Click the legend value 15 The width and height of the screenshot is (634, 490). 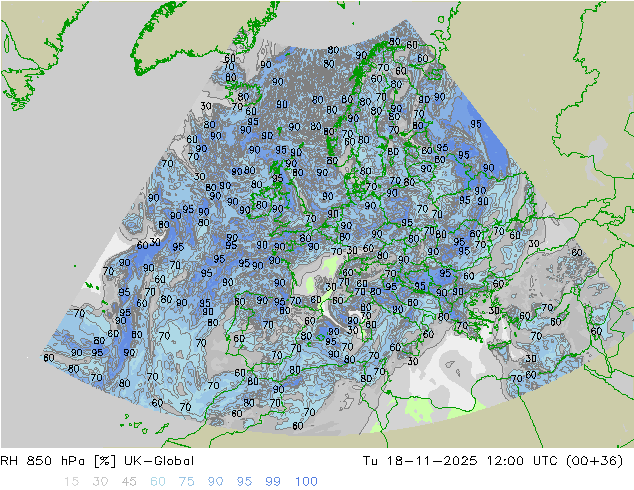[x=71, y=482]
